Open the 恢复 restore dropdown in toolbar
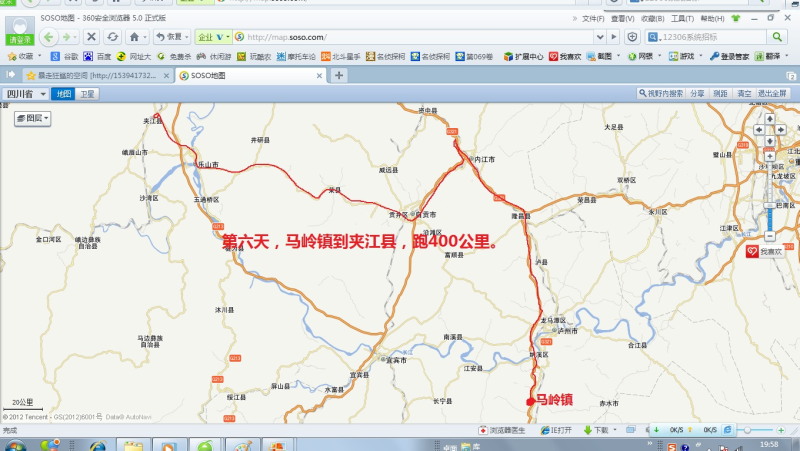The width and height of the screenshot is (800, 451). [x=173, y=37]
